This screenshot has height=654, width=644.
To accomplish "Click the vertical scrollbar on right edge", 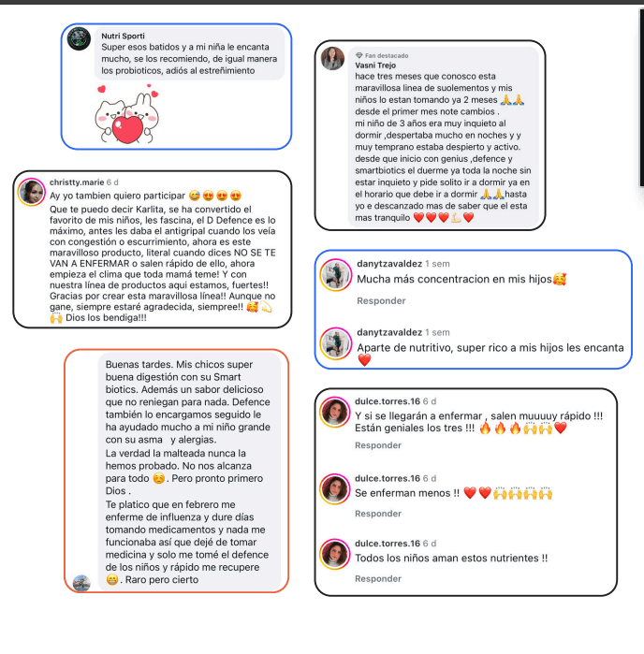I will 641,98.
